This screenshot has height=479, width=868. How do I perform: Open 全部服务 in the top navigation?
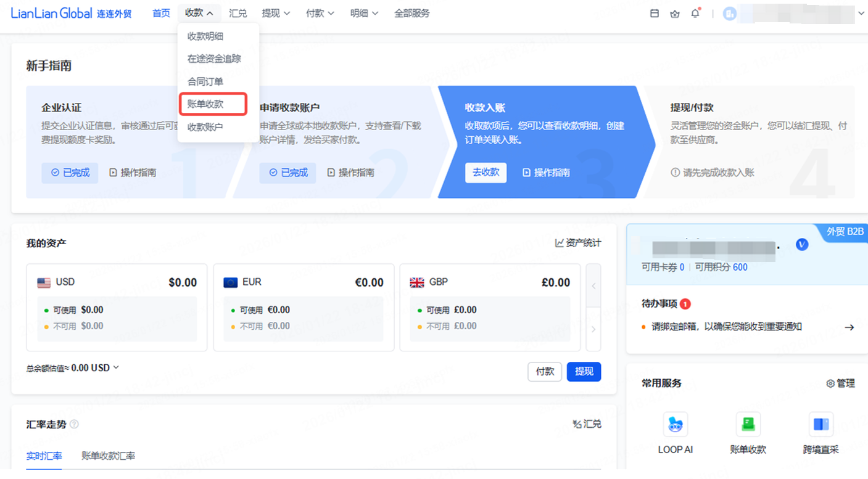[x=412, y=13]
